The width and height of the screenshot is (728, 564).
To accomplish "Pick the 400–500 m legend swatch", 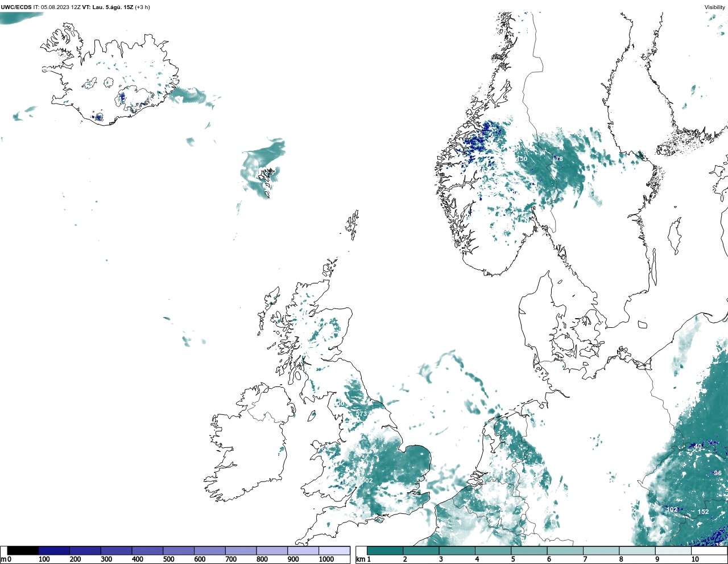I will (147, 550).
